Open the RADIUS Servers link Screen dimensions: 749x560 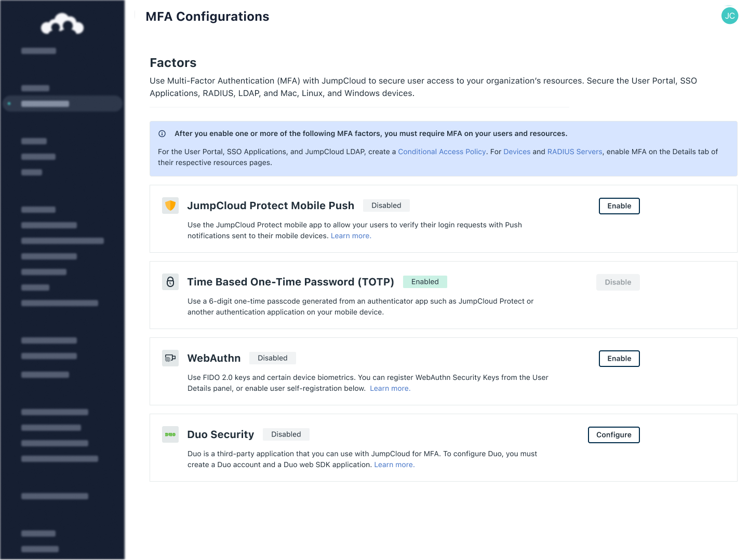pos(574,152)
